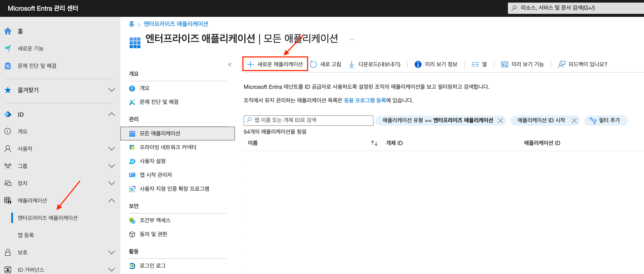Click the 미리 보기 기능 window icon
The height and width of the screenshot is (274, 644).
(504, 64)
